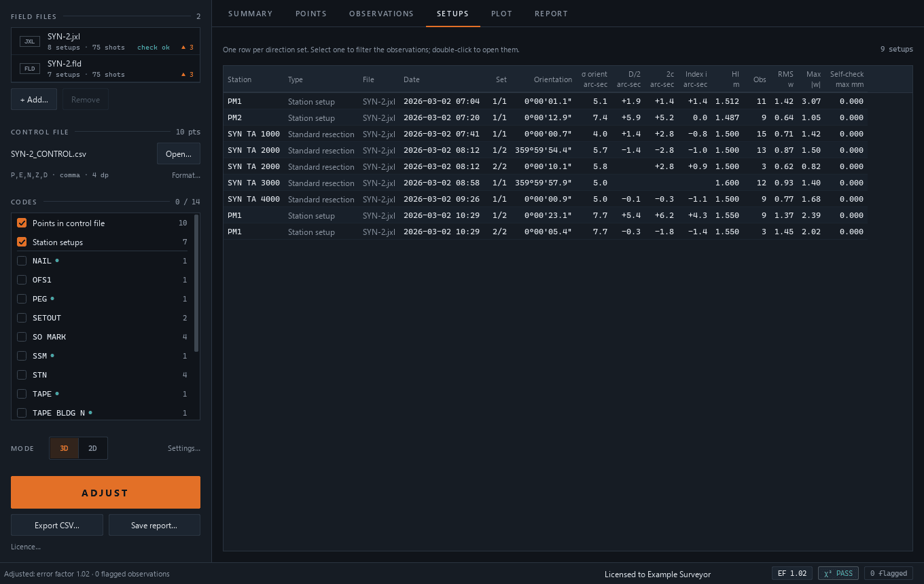The image size is (924, 584).
Task: Click the EF 1.02 status badge
Action: pos(792,573)
